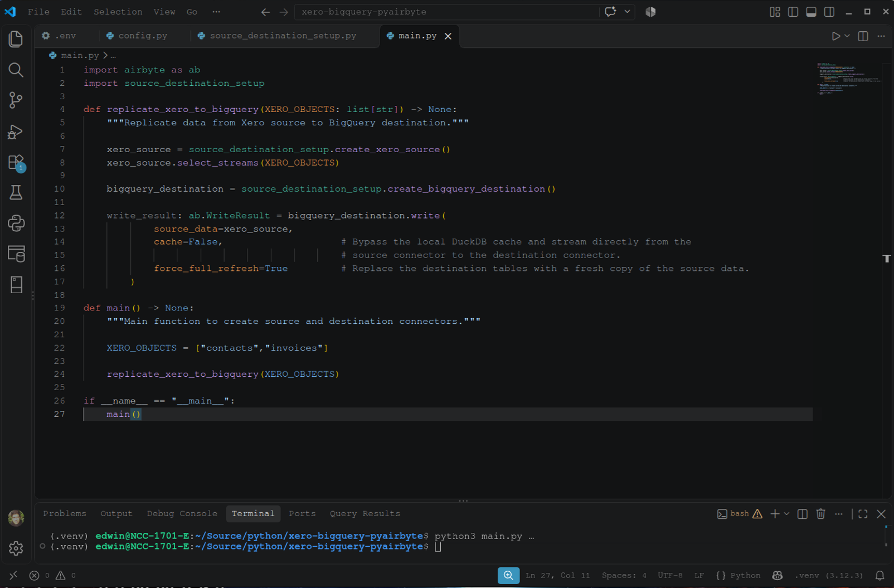Click the code minimap thumbnail
The width and height of the screenshot is (894, 588).
(x=848, y=78)
